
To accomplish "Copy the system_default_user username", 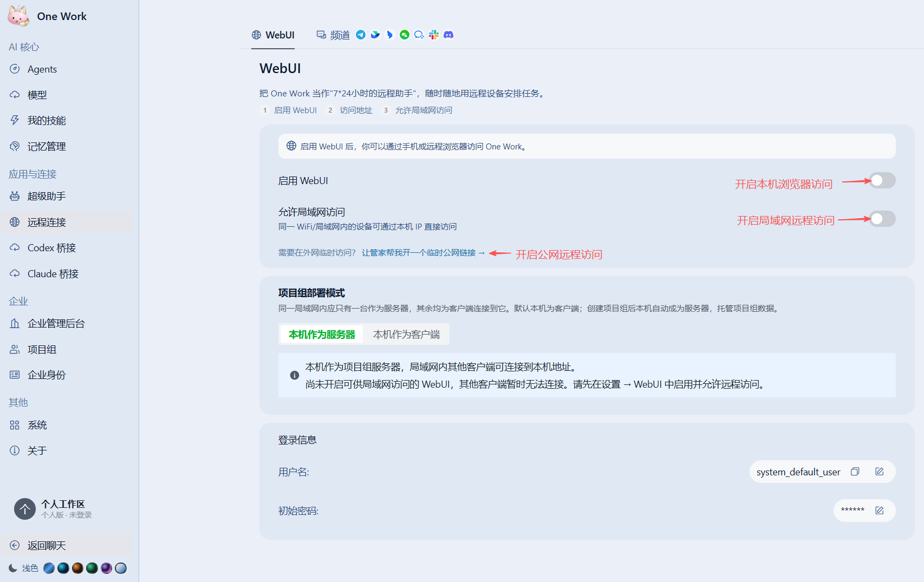I will pyautogui.click(x=855, y=472).
